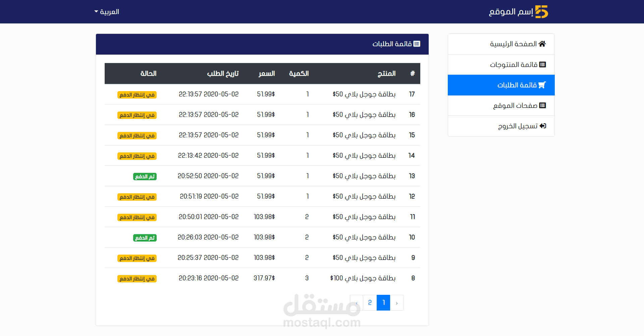Select page 1 in the pagination
The width and height of the screenshot is (644, 336).
pyautogui.click(x=383, y=303)
